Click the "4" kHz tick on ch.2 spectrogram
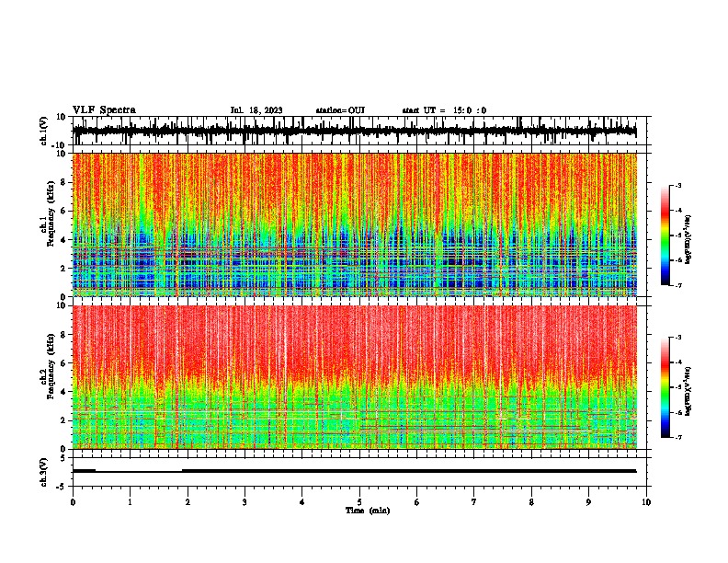 [x=64, y=392]
